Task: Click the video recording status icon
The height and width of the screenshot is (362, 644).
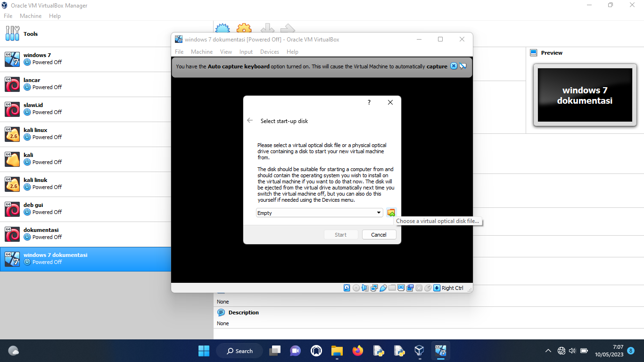Action: click(x=410, y=288)
